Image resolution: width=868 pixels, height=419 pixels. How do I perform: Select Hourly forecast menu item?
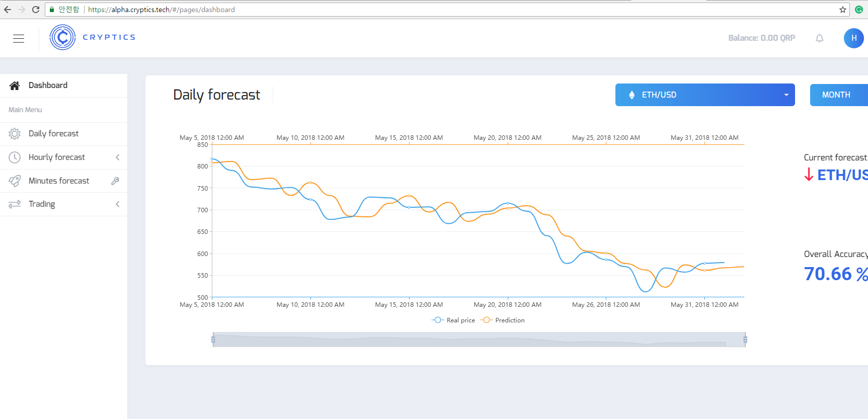[63, 157]
